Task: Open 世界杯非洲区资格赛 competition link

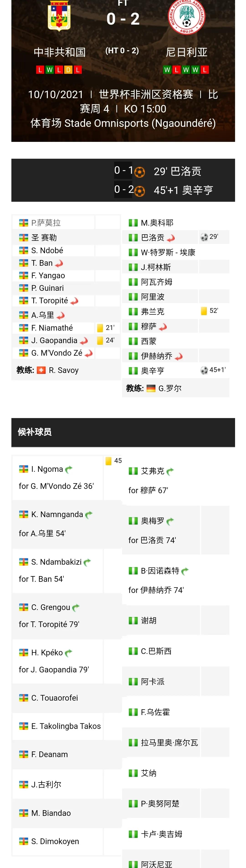Action: tap(146, 94)
